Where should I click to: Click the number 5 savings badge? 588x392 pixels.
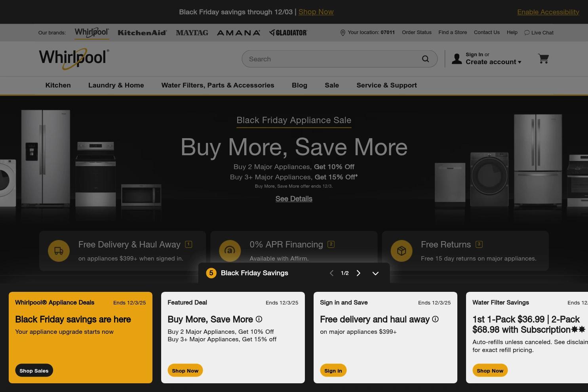[211, 273]
